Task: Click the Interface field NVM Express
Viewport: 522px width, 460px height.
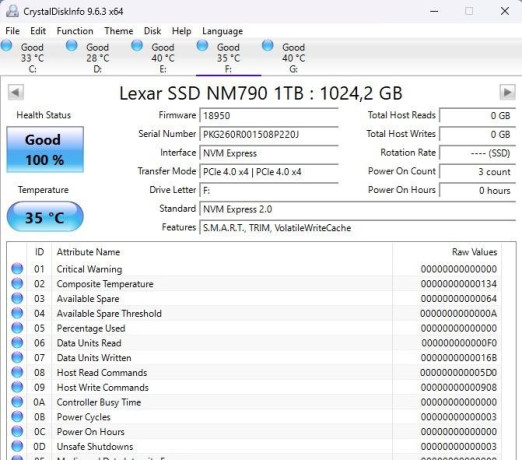Action: point(269,153)
